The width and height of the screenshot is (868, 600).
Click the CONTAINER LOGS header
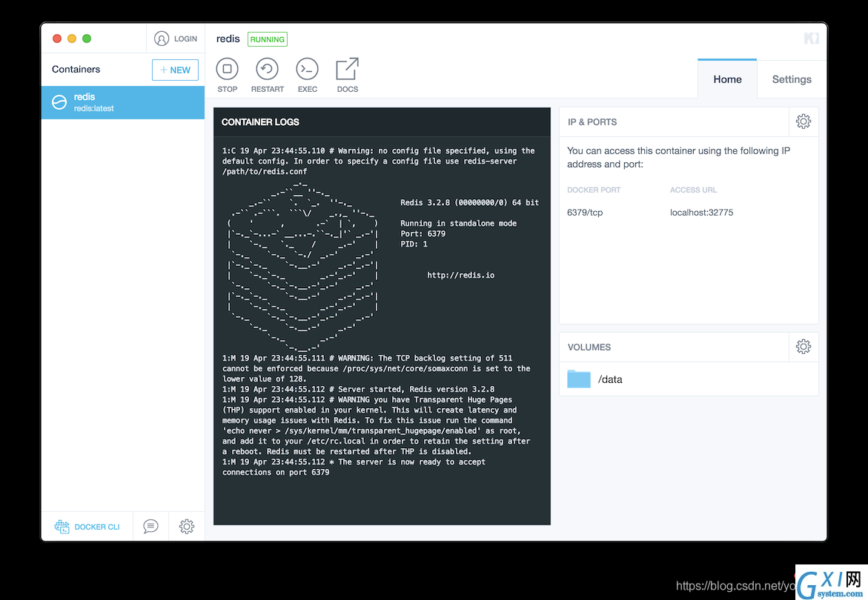[260, 121]
